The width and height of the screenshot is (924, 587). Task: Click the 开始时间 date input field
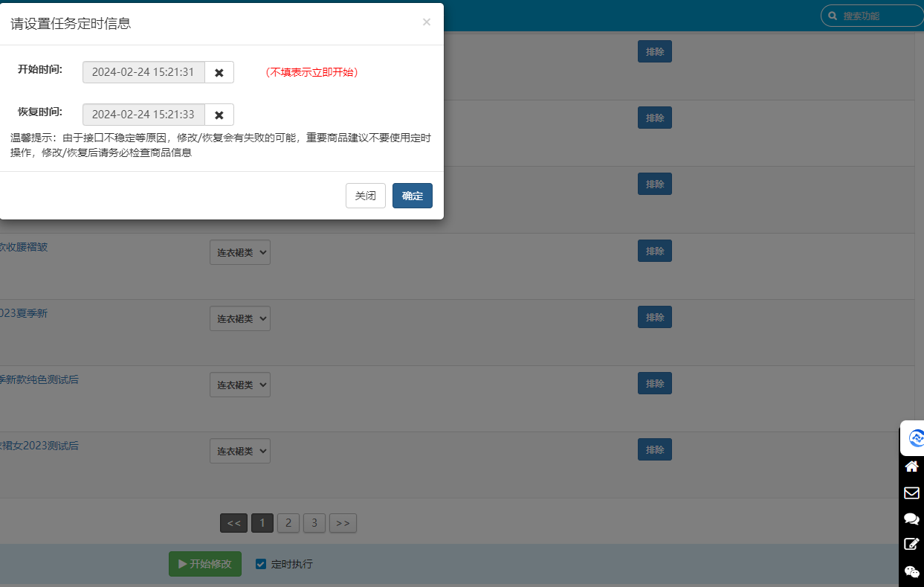click(143, 73)
